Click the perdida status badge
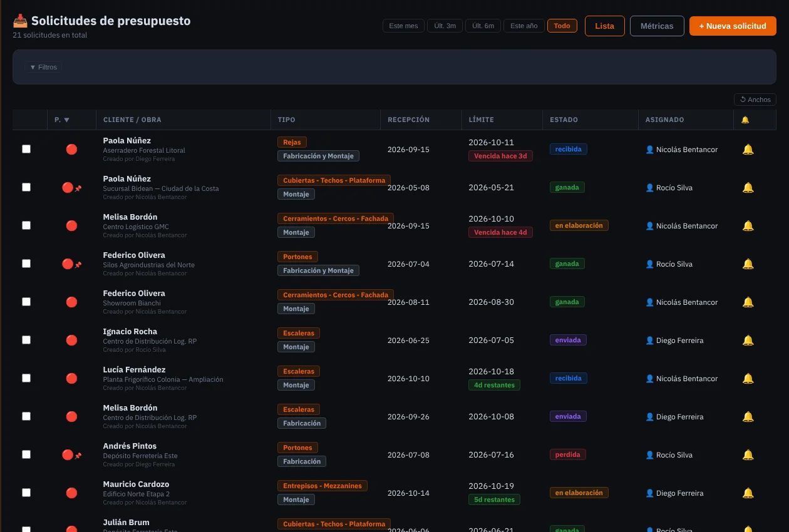The width and height of the screenshot is (789, 532). click(x=567, y=454)
